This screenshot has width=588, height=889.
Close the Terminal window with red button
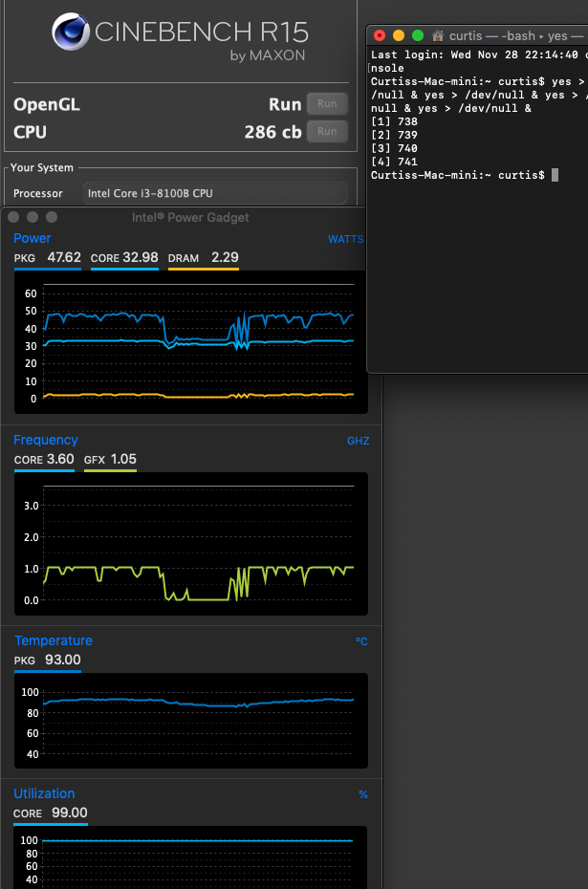point(380,35)
